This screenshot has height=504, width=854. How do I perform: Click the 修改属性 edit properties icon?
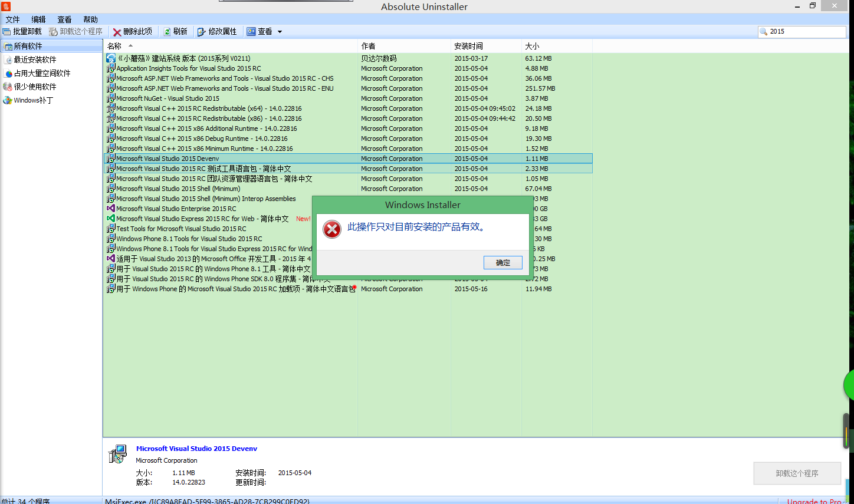coord(202,32)
